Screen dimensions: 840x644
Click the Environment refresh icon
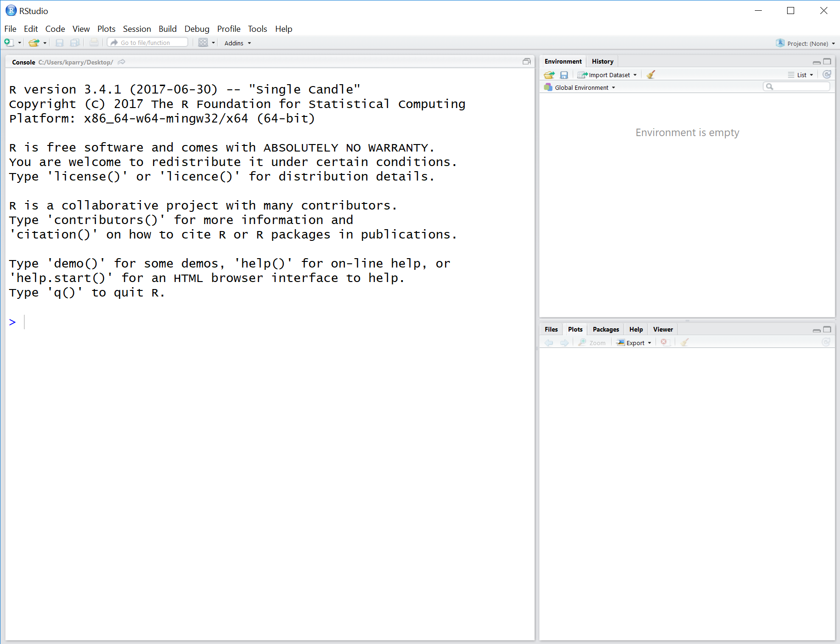[827, 74]
